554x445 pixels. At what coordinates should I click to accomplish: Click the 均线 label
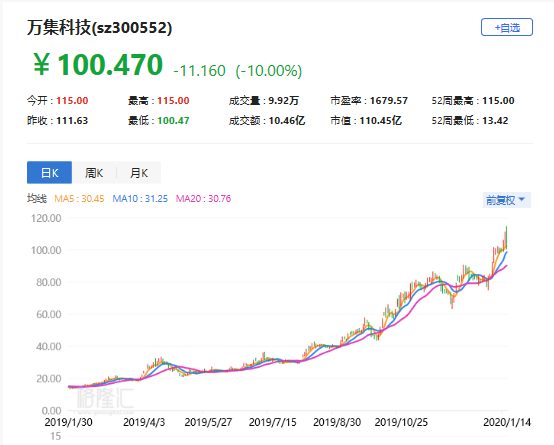point(37,199)
